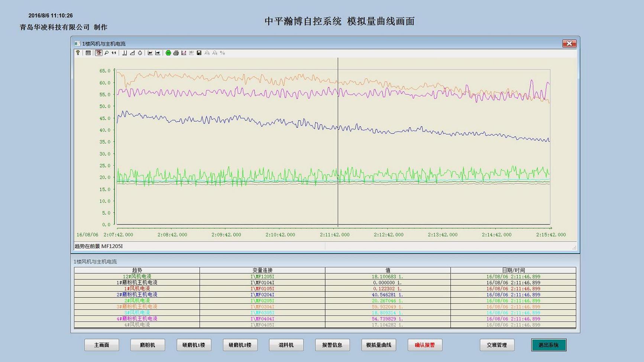Open the time range stopwatch icon
The height and width of the screenshot is (362, 644).
[x=140, y=53]
